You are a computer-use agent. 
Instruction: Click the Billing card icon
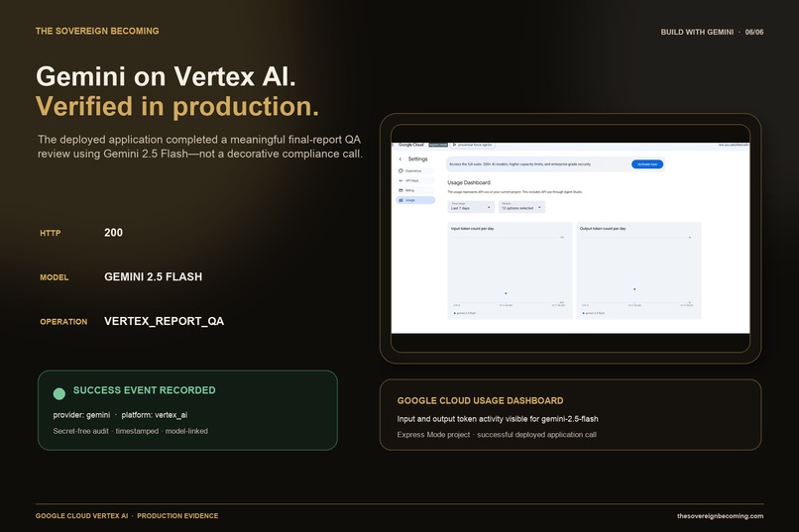[400, 190]
